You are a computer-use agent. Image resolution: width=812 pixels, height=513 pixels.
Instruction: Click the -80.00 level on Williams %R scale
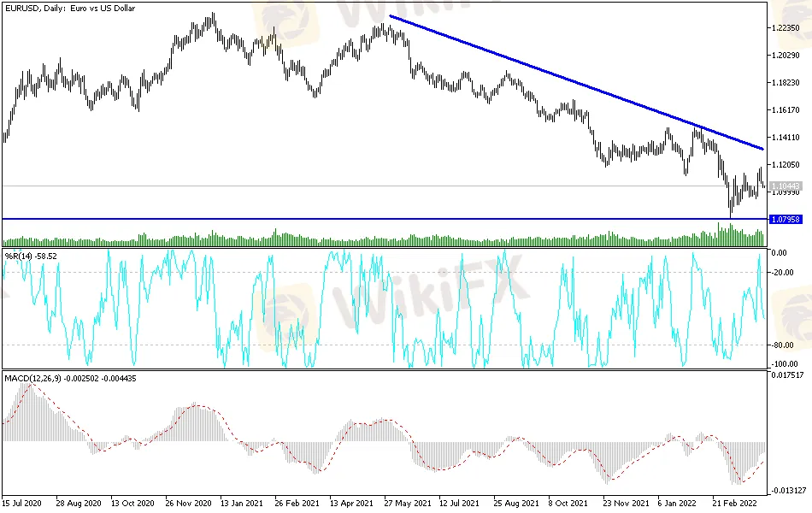point(782,345)
